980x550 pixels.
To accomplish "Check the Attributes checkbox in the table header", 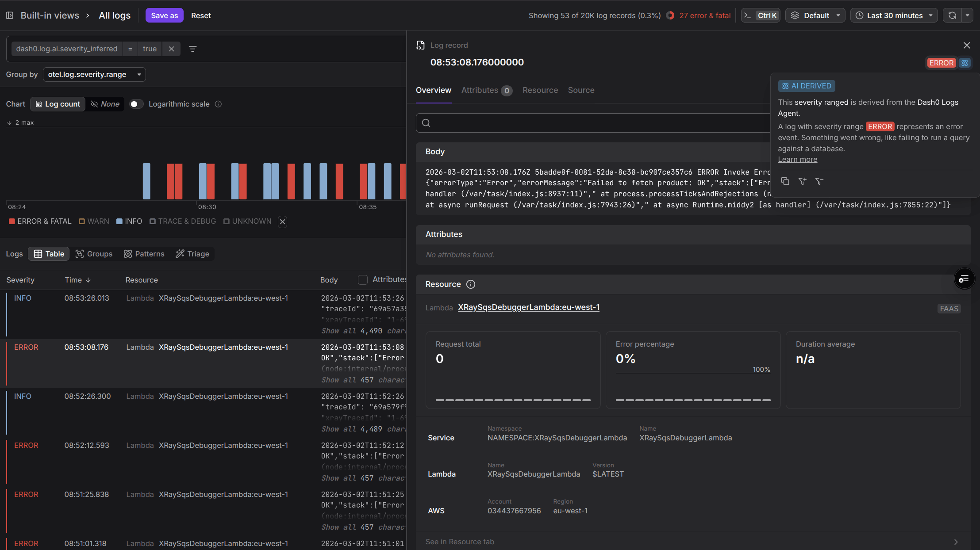I will (x=363, y=279).
